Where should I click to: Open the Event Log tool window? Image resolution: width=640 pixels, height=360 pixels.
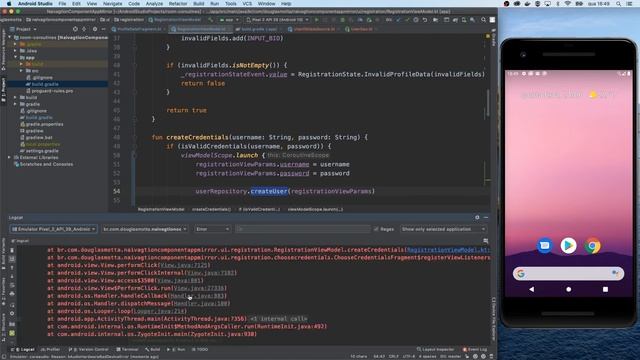click(x=475, y=349)
